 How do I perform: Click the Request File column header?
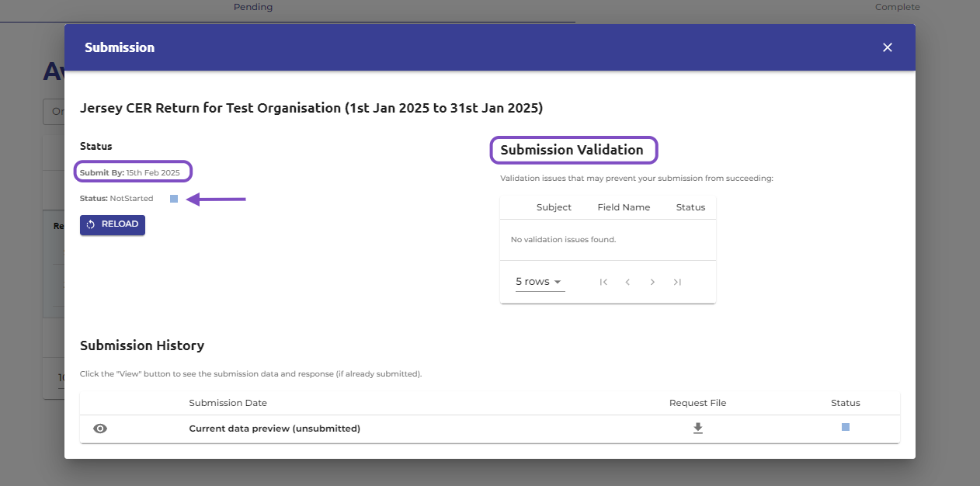[x=697, y=403]
